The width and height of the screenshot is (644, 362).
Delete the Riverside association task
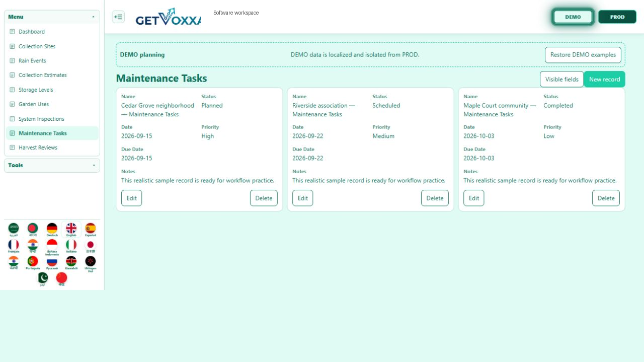point(435,198)
